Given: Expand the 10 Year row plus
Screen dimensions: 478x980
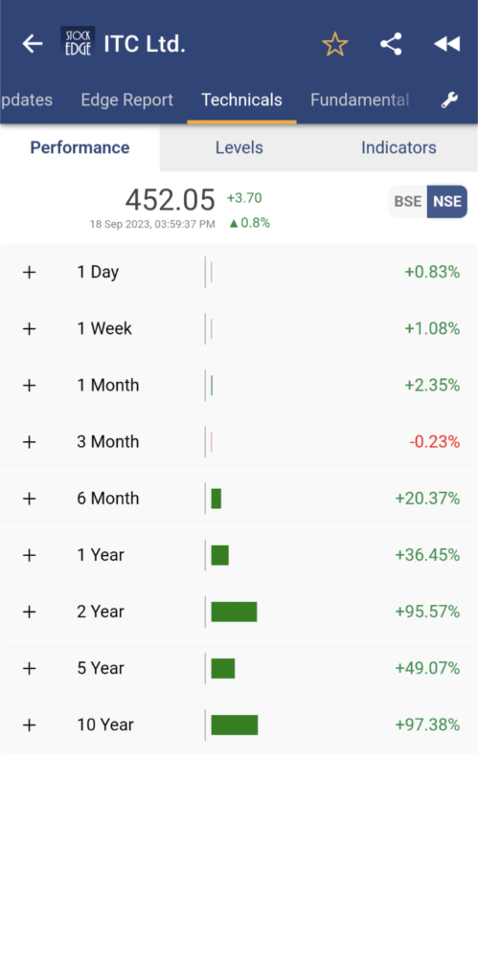Looking at the screenshot, I should point(30,725).
